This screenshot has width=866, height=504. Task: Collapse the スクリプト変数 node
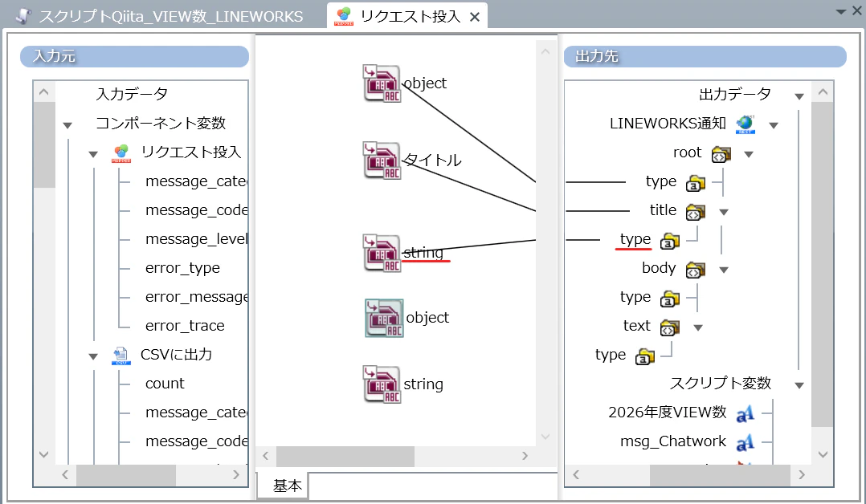coord(799,385)
